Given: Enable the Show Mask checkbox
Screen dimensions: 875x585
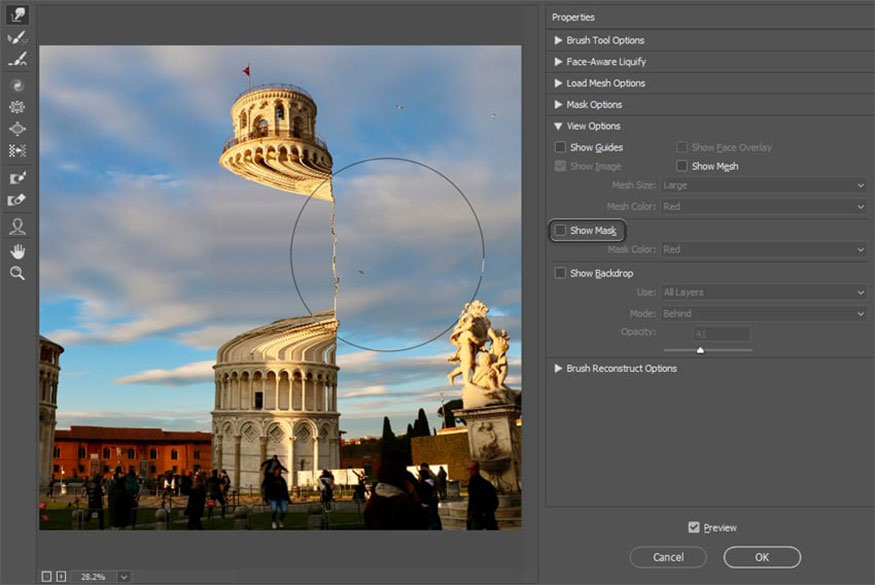Looking at the screenshot, I should tap(560, 231).
